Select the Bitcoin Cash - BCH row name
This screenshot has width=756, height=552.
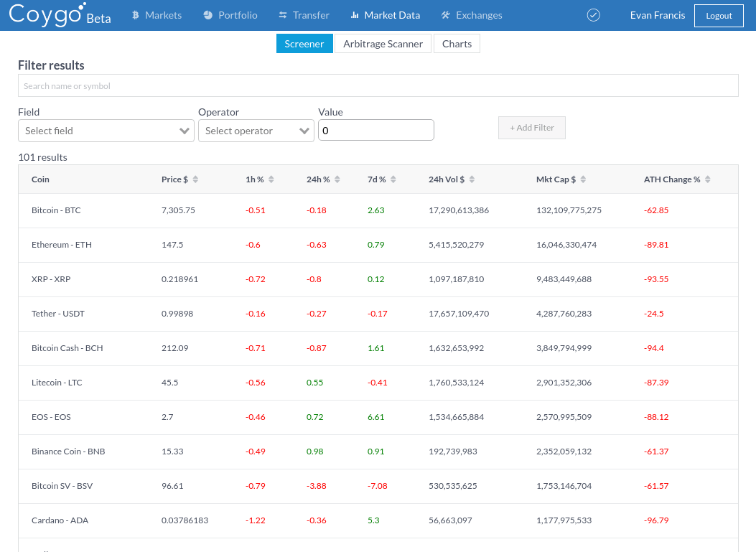(67, 348)
